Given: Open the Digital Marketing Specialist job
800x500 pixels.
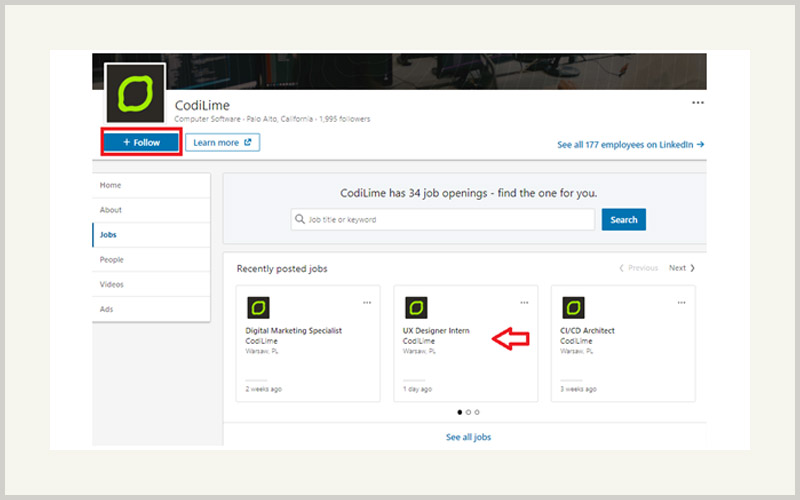Looking at the screenshot, I should click(293, 331).
